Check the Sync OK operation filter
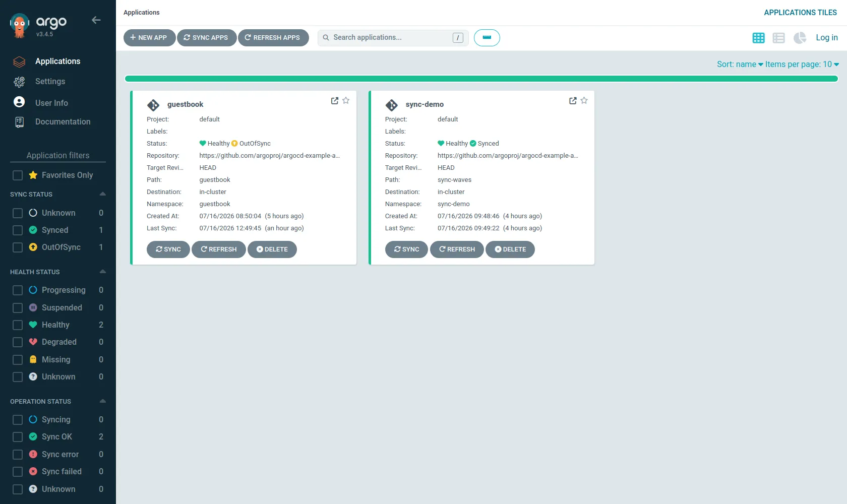The image size is (847, 504). coord(18,437)
